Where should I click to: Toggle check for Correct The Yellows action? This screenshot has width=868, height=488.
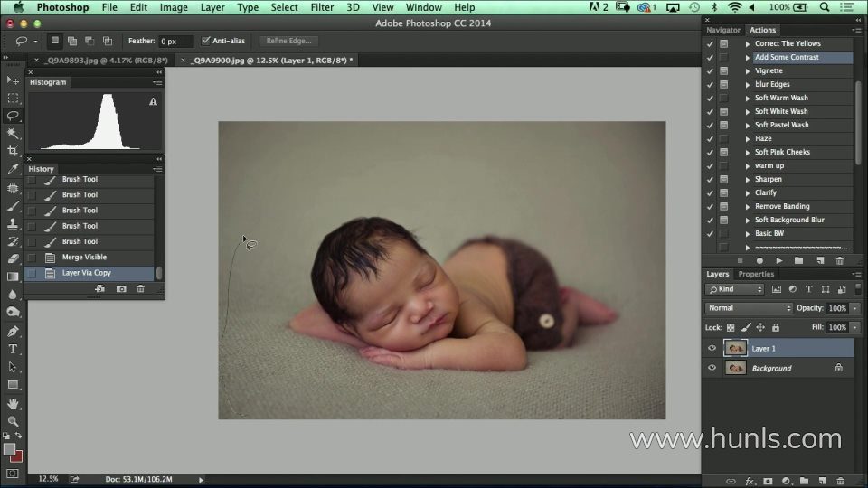pyautogui.click(x=711, y=43)
